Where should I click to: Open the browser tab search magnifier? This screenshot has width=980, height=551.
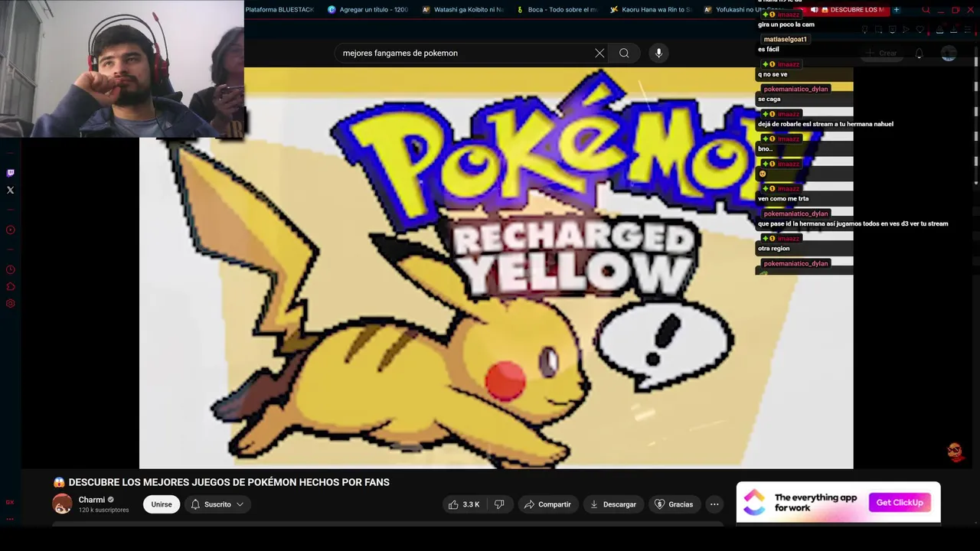tap(926, 10)
